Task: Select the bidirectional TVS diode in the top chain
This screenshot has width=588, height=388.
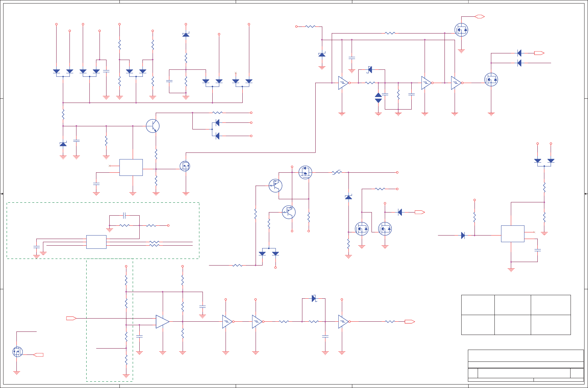Action: pyautogui.click(x=378, y=98)
